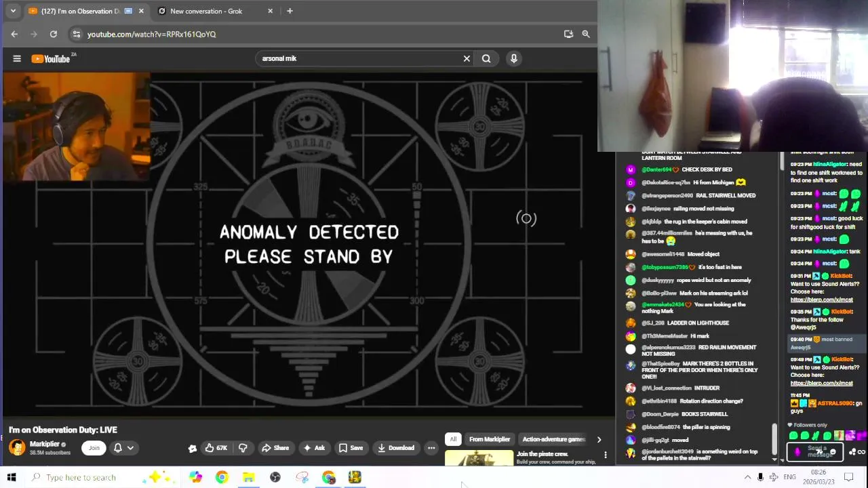The image size is (868, 488).
Task: Clear the search box with the X
Action: click(x=467, y=59)
